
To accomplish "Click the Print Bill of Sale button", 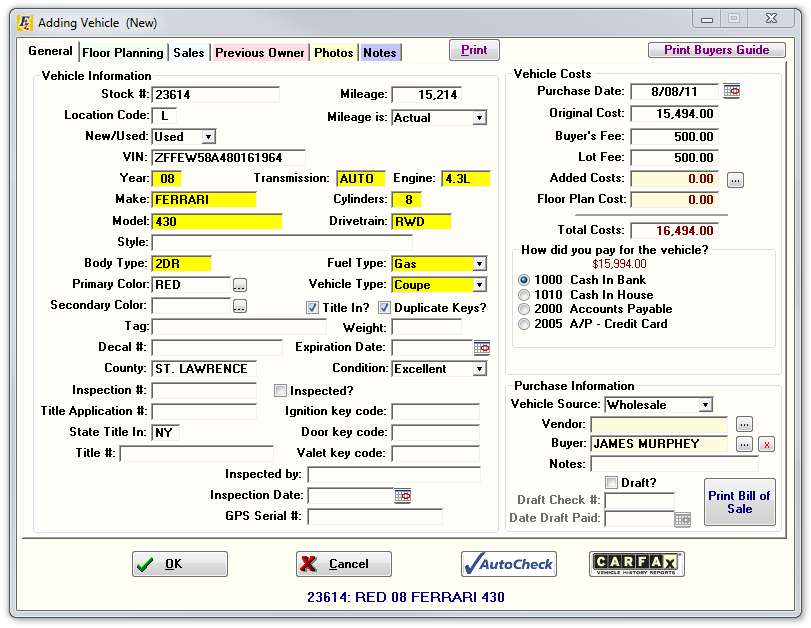I will [x=739, y=502].
